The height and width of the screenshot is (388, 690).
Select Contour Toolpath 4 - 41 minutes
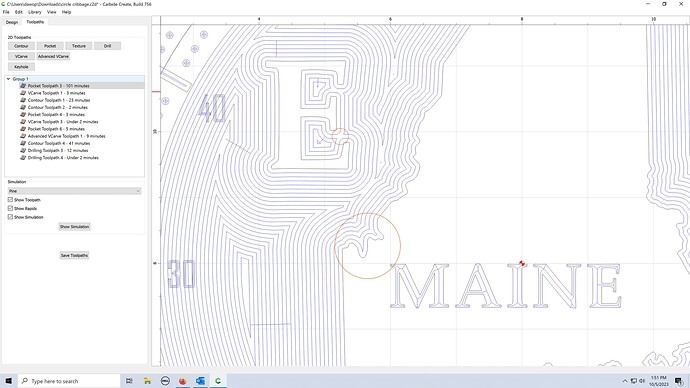click(59, 143)
